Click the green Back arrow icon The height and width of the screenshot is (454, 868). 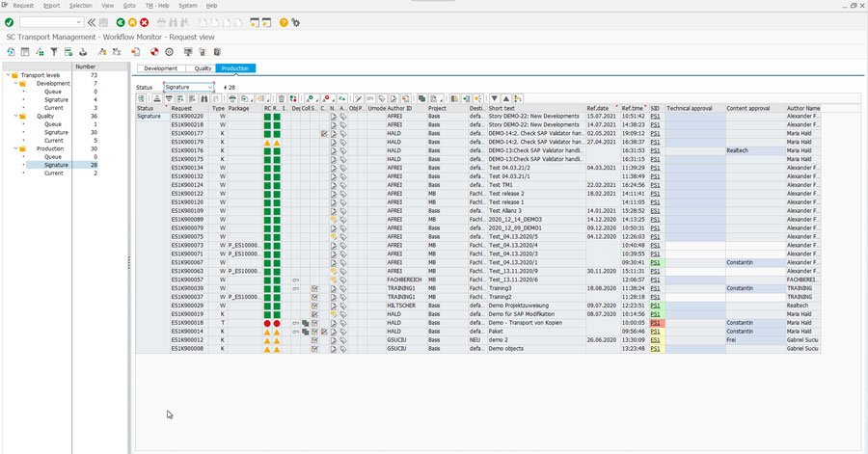[x=121, y=21]
